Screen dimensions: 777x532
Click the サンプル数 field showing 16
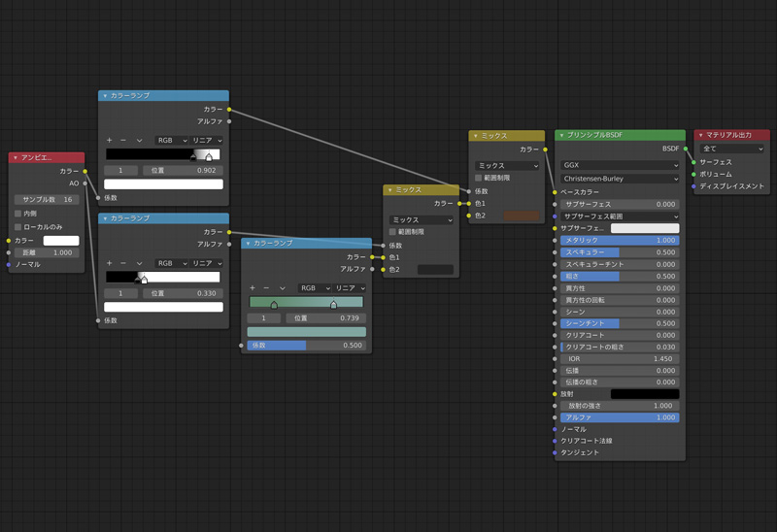(x=47, y=199)
